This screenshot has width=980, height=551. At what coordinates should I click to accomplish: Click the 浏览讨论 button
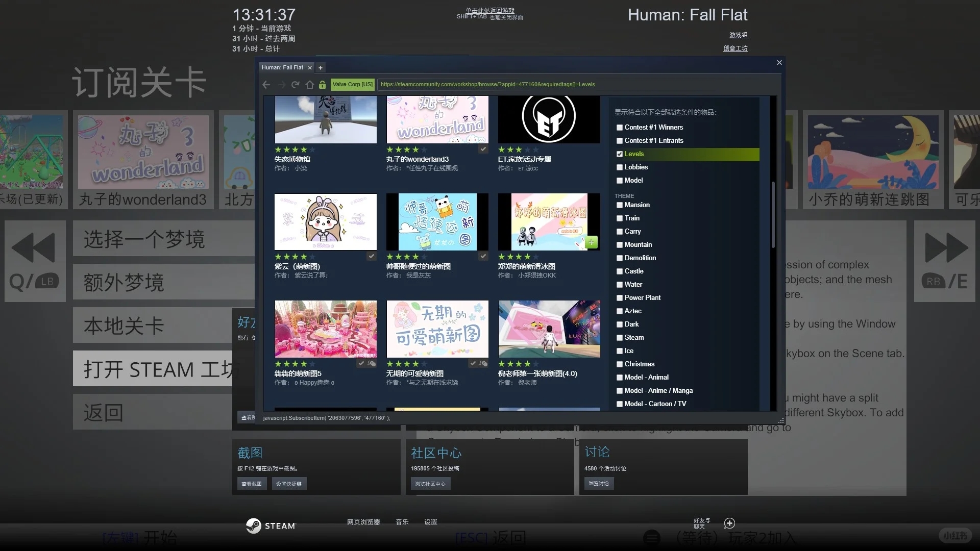(x=599, y=483)
